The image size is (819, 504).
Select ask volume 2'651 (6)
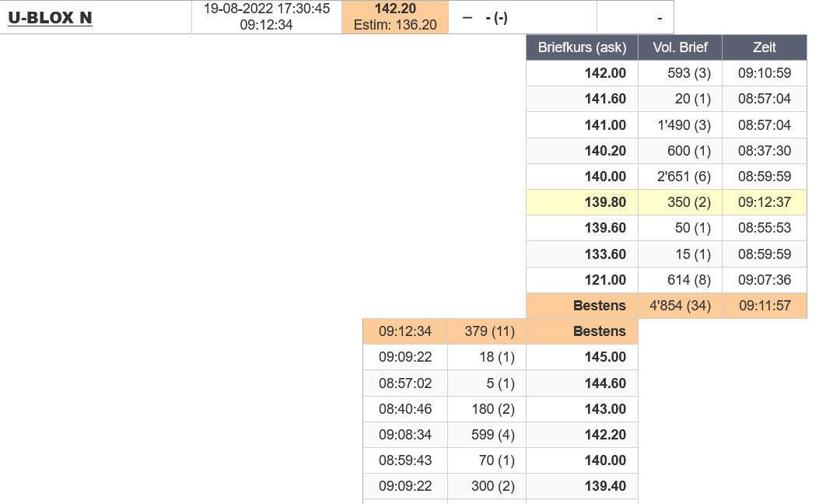click(684, 177)
